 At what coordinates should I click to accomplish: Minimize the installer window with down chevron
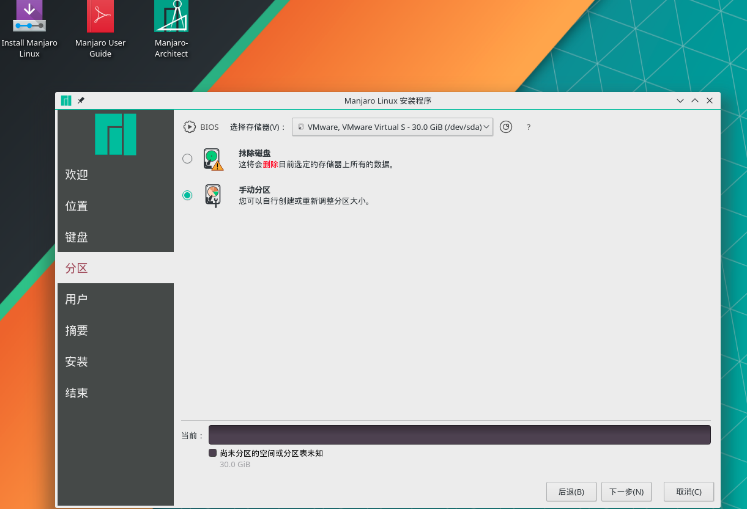point(680,101)
